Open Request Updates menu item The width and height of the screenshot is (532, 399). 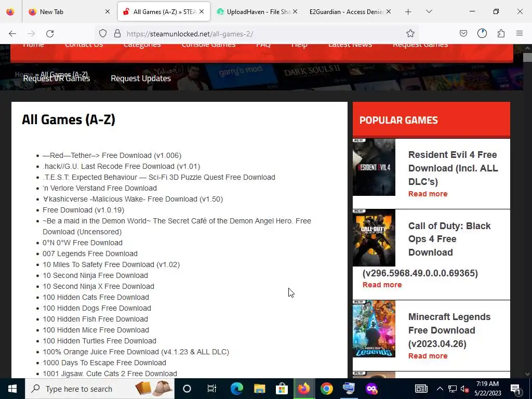click(141, 78)
